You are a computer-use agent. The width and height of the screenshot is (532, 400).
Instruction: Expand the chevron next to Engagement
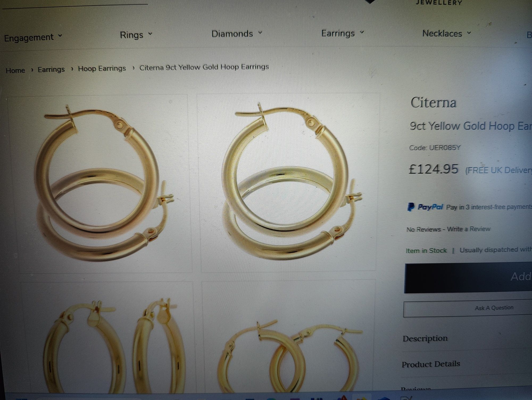(60, 36)
